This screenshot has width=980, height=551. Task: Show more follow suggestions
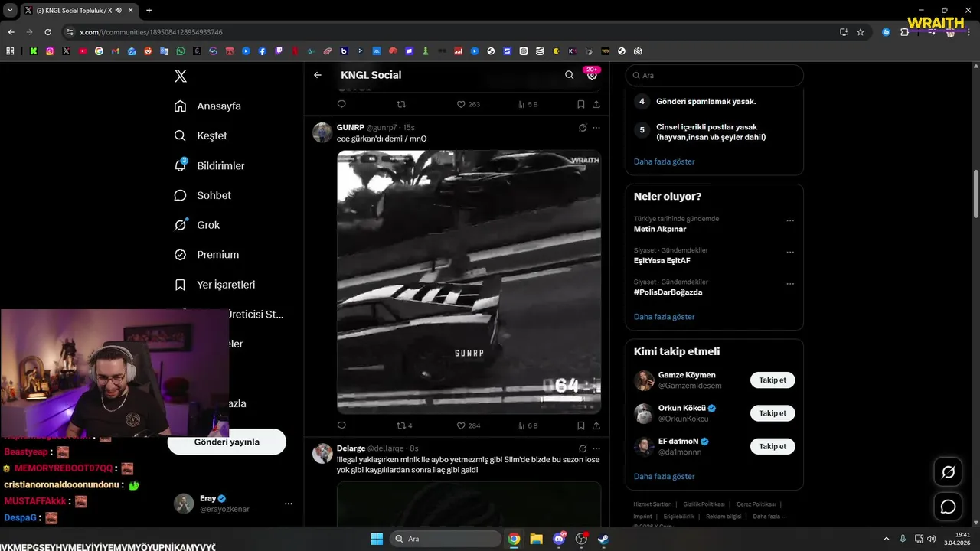[664, 476]
